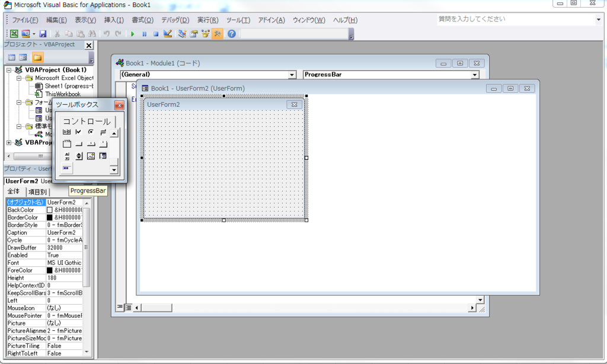This screenshot has height=364, width=607.
Task: Open the ProgressBar procedure dropdown
Action: [475, 75]
